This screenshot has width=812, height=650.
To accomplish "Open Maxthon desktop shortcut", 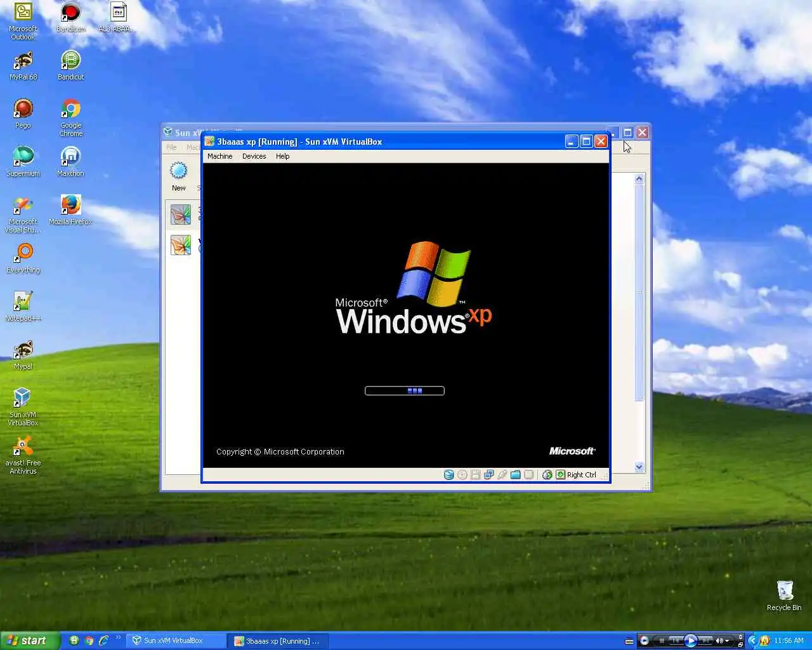I will point(71,162).
